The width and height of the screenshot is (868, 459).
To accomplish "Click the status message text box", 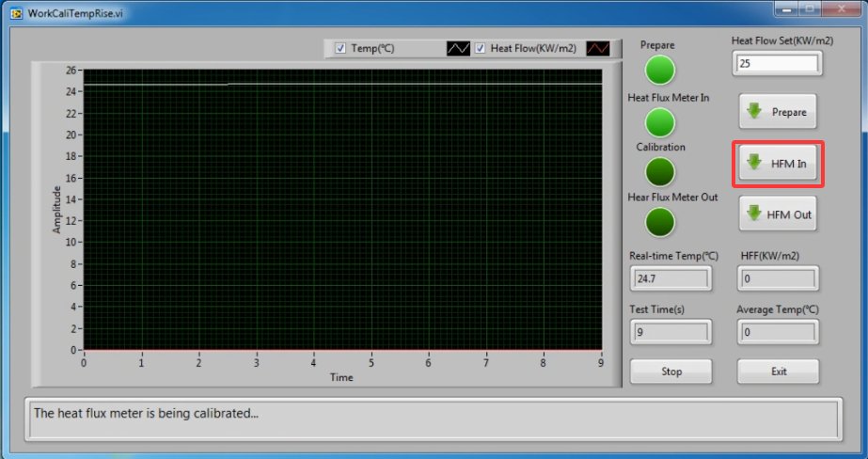I will point(434,419).
